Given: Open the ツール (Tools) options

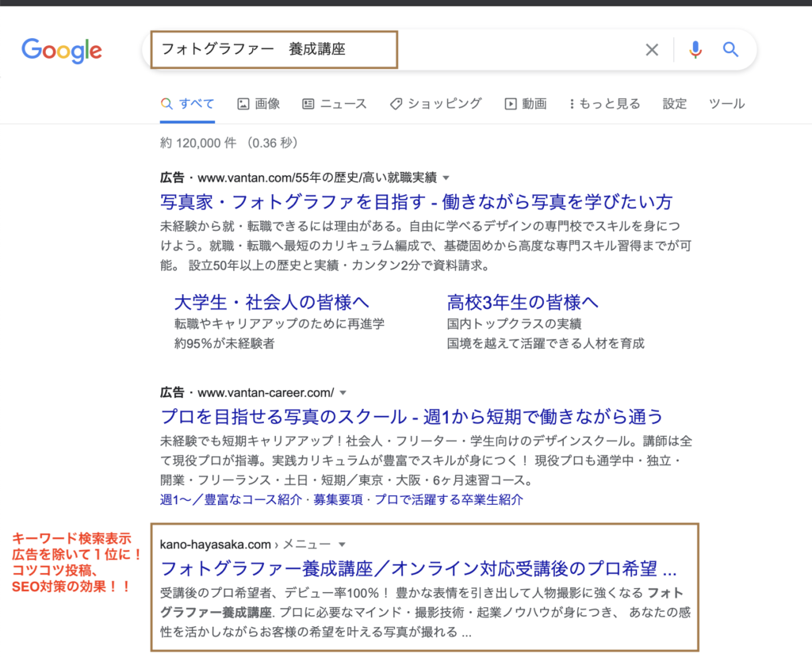Looking at the screenshot, I should pyautogui.click(x=726, y=104).
